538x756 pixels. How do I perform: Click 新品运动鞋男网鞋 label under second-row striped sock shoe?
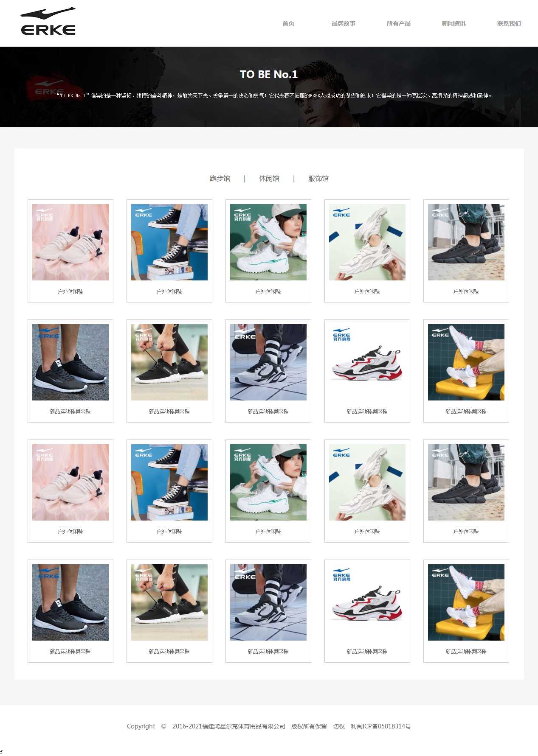click(x=268, y=412)
